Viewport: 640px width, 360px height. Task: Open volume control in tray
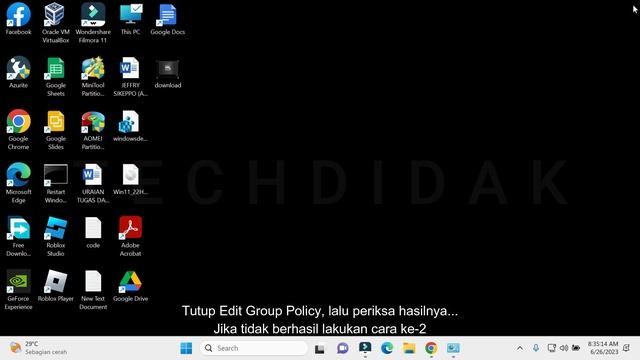(564, 348)
